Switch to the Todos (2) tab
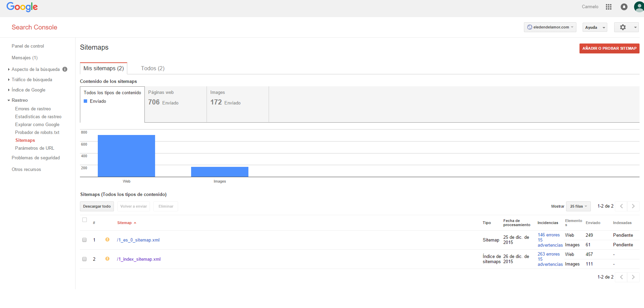The image size is (644, 308). point(153,69)
